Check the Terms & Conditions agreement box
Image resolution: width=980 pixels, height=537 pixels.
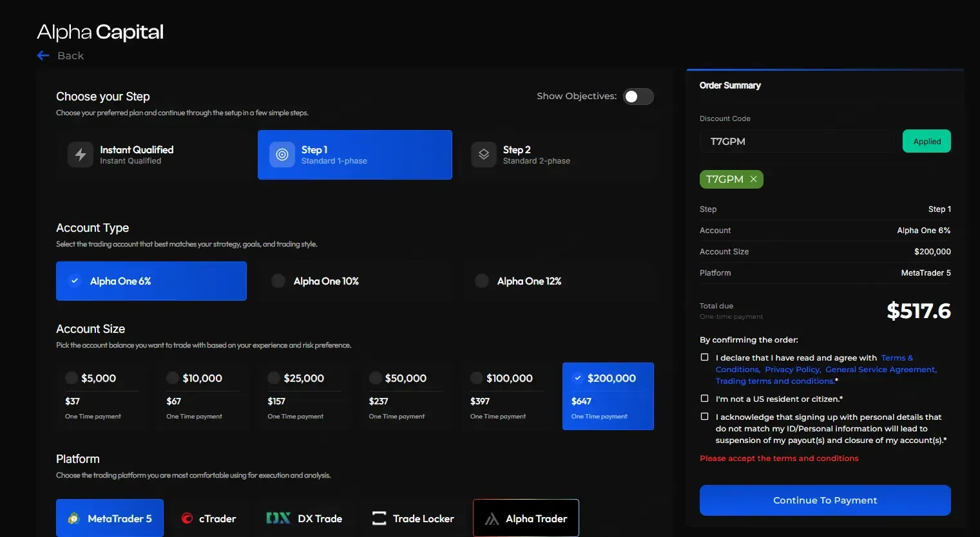pos(704,357)
